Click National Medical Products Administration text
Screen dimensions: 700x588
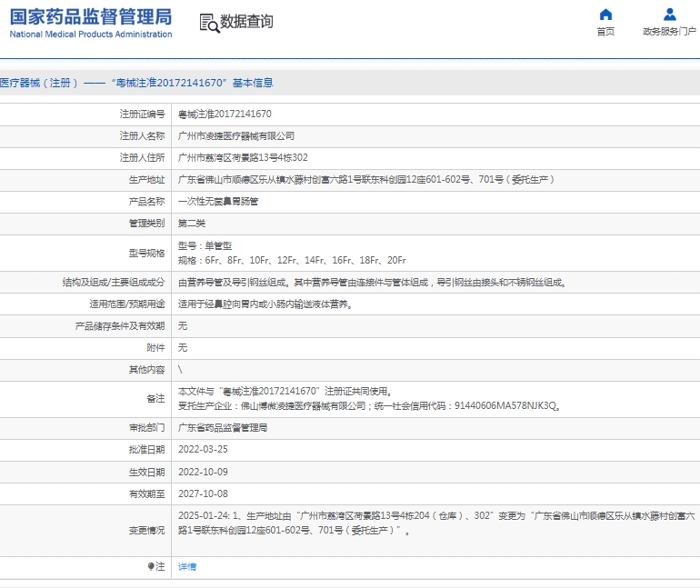point(91,34)
